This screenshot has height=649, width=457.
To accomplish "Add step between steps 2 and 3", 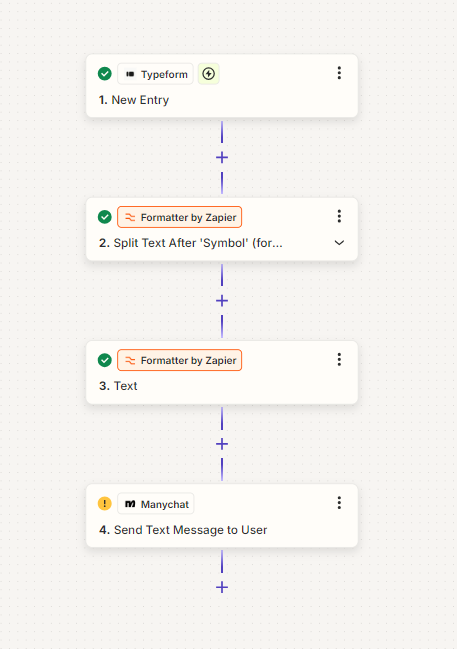I will [222, 300].
